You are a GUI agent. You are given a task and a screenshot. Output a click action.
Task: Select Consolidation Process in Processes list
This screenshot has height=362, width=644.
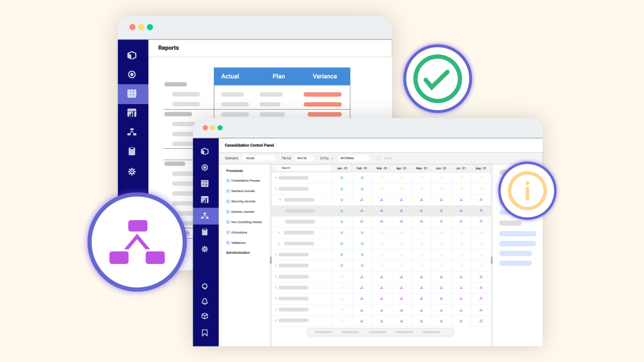pyautogui.click(x=243, y=180)
